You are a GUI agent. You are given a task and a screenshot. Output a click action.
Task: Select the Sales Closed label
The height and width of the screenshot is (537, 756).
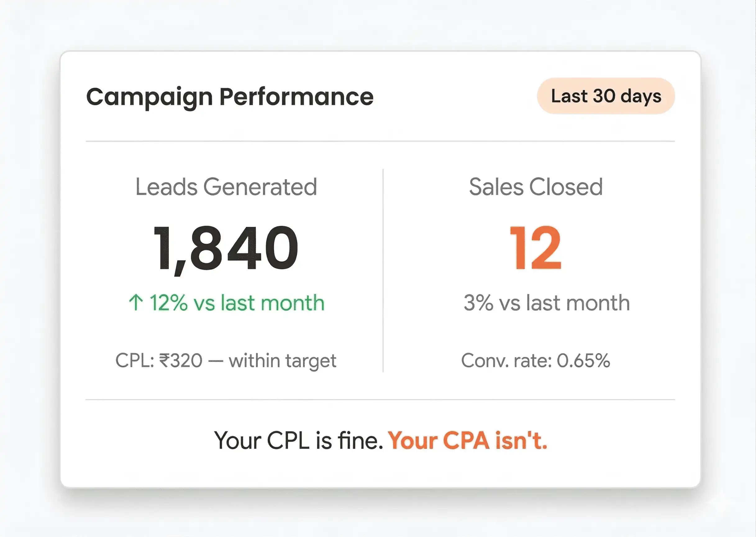(535, 187)
